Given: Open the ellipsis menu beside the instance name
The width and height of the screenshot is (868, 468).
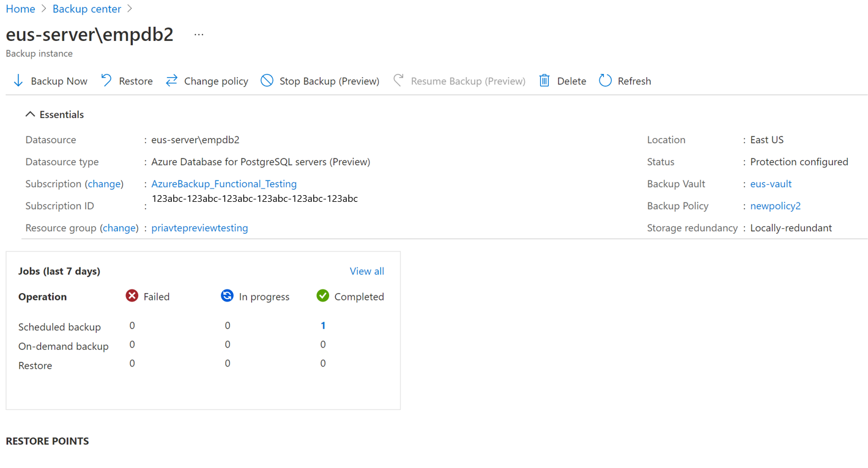Looking at the screenshot, I should 198,34.
